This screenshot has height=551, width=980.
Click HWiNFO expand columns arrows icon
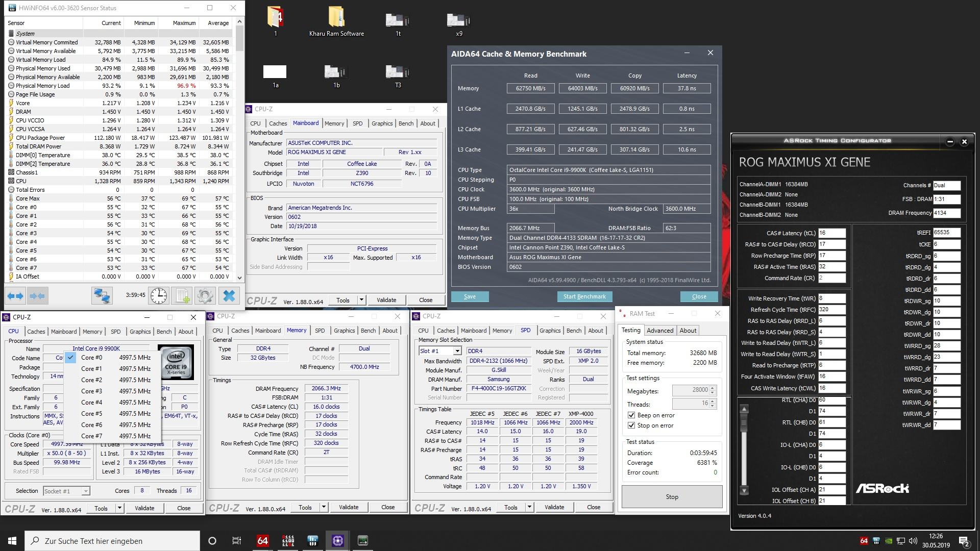point(15,295)
